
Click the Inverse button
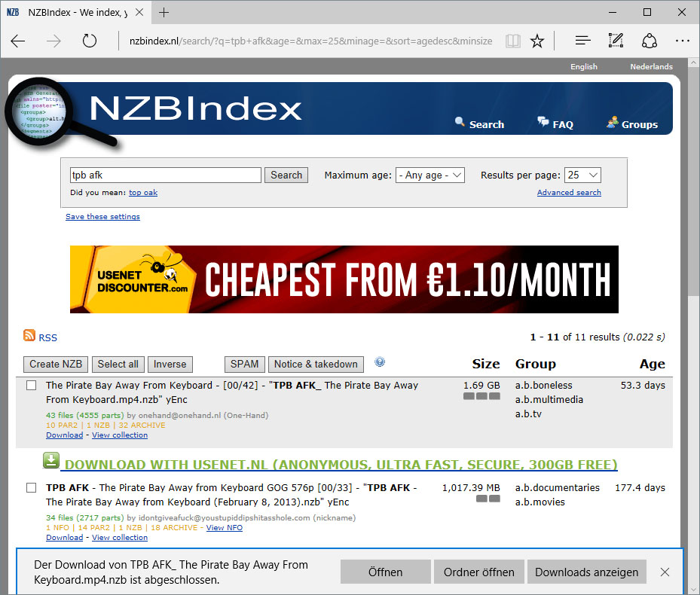170,365
